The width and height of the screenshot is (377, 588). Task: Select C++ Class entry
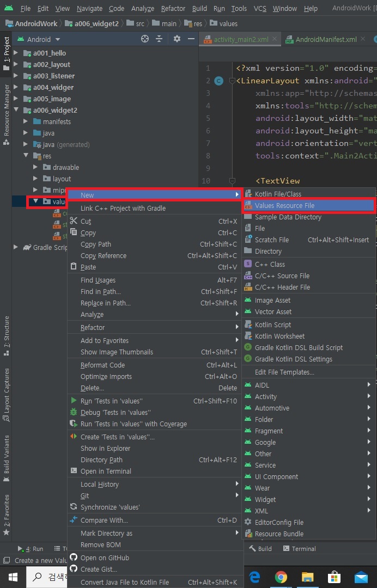tap(309, 264)
